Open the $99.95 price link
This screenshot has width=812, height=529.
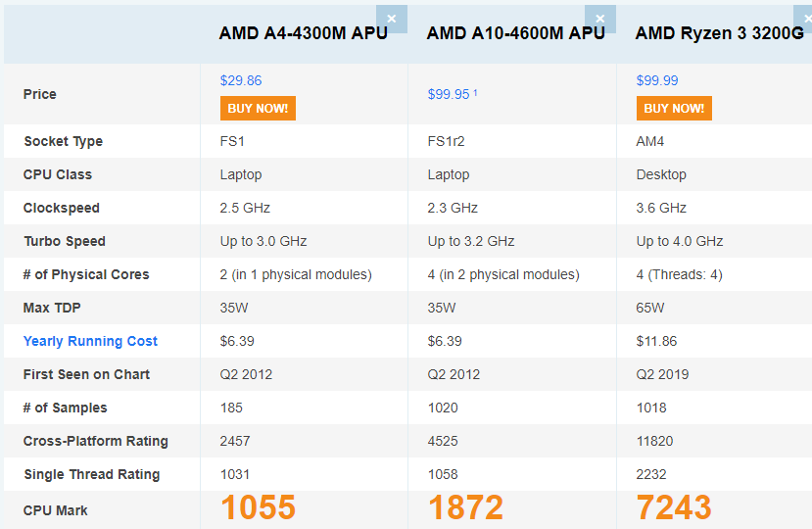click(x=449, y=94)
